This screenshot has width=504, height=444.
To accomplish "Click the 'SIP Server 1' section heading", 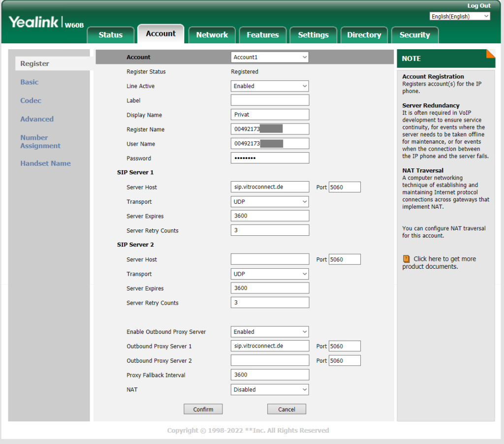I will click(x=135, y=172).
